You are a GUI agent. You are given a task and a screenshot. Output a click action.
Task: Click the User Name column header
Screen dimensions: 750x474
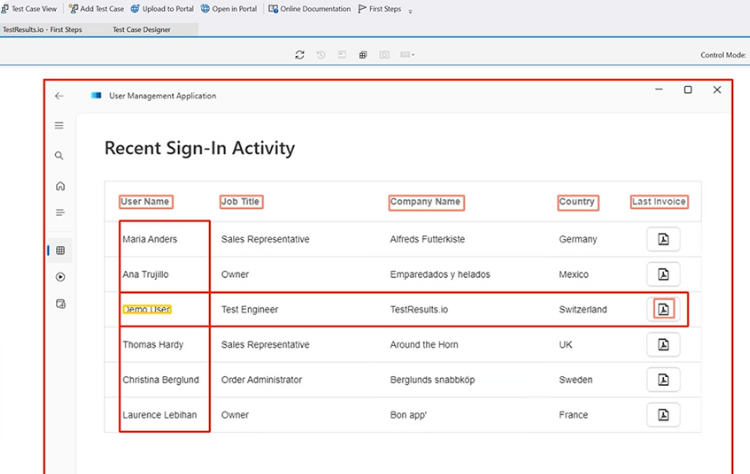146,201
